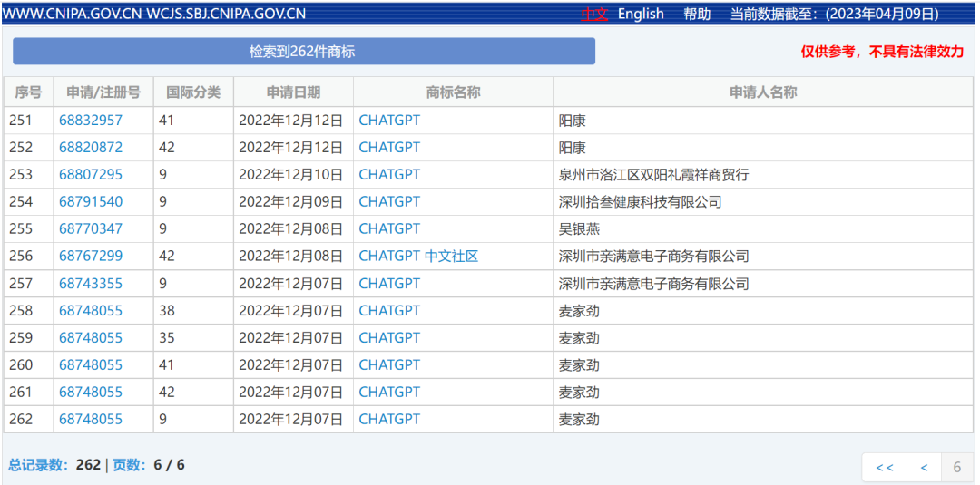Open CHATGPT trademark in row 262
Viewport: 980px width, 485px height.
point(389,419)
